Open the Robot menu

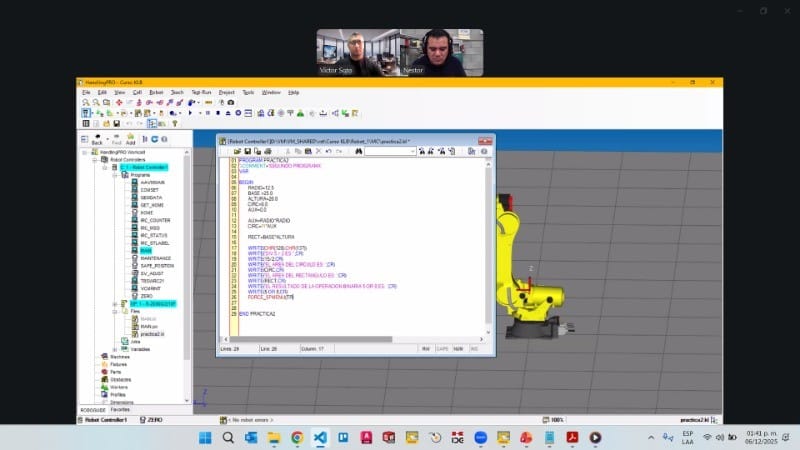click(x=156, y=92)
